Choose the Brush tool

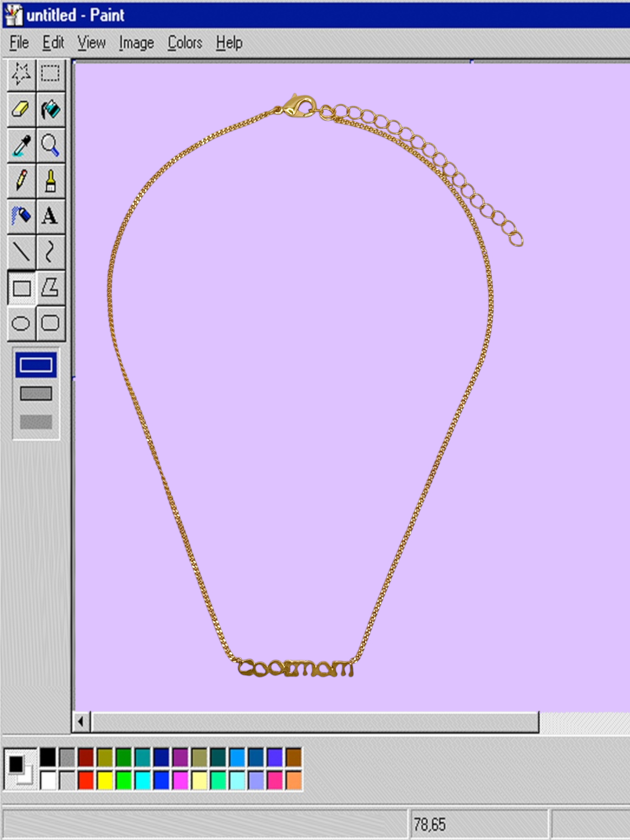click(x=50, y=180)
